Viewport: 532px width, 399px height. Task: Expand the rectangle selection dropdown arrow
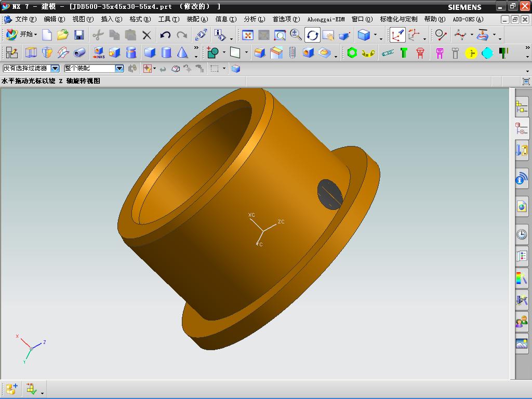224,69
